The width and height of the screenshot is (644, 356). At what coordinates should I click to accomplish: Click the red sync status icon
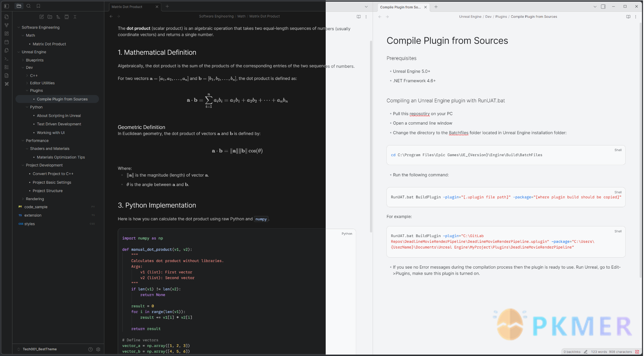(x=637, y=352)
